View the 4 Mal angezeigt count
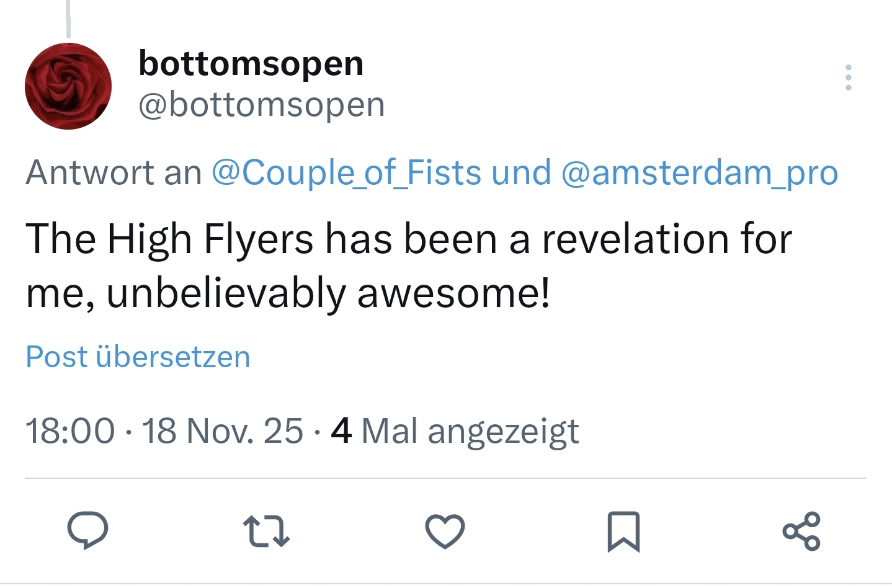This screenshot has height=588, width=892. click(455, 430)
